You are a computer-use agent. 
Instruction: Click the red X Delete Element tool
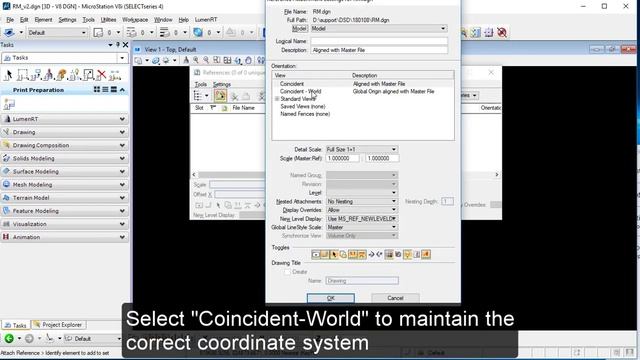tap(102, 75)
